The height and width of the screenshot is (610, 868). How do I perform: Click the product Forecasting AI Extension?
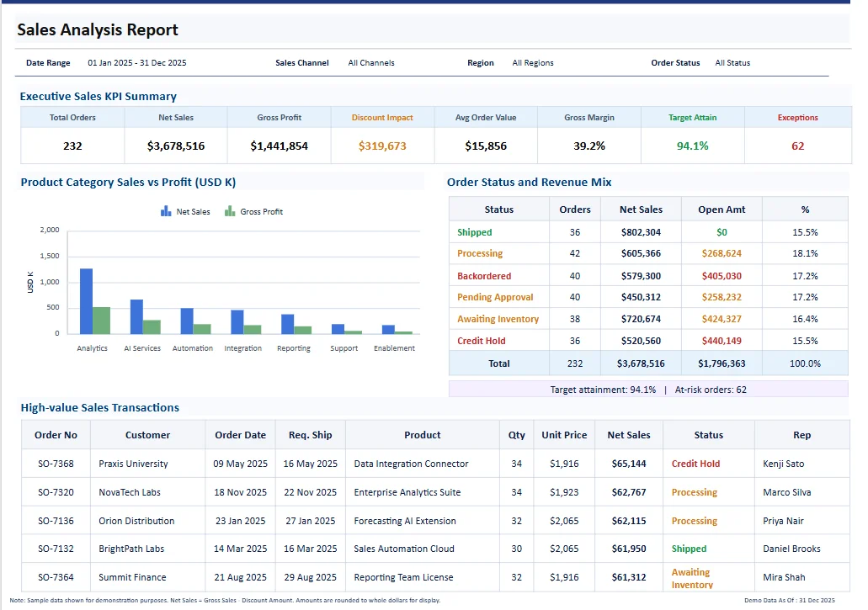pyautogui.click(x=405, y=521)
